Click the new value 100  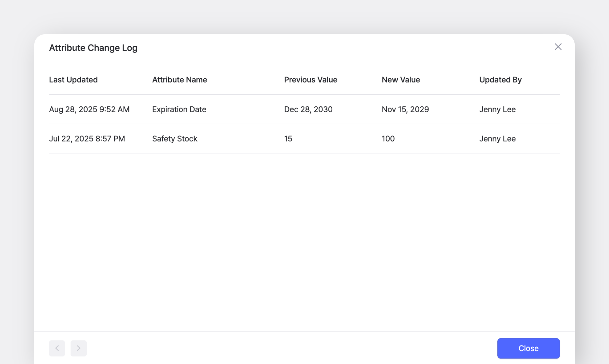click(x=388, y=139)
